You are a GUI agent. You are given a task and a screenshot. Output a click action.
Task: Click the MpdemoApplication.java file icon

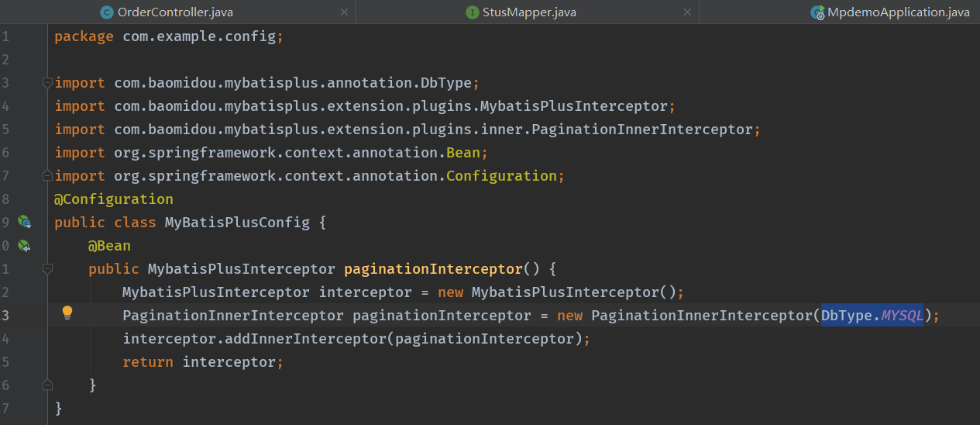817,12
